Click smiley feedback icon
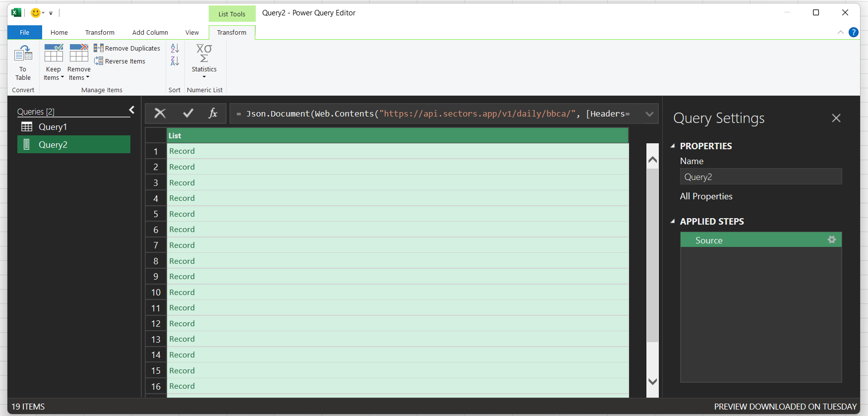The width and height of the screenshot is (868, 416). pyautogui.click(x=35, y=13)
